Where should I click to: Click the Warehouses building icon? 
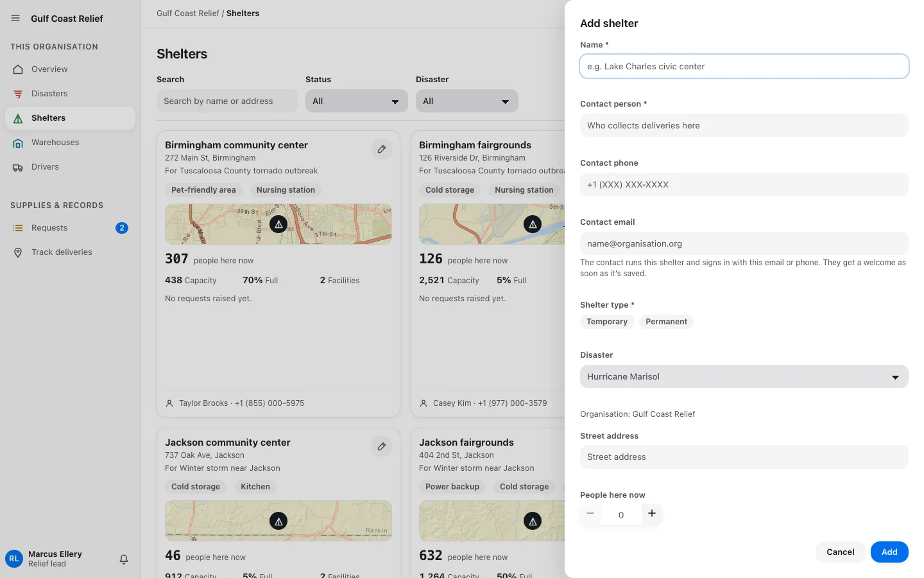18,143
